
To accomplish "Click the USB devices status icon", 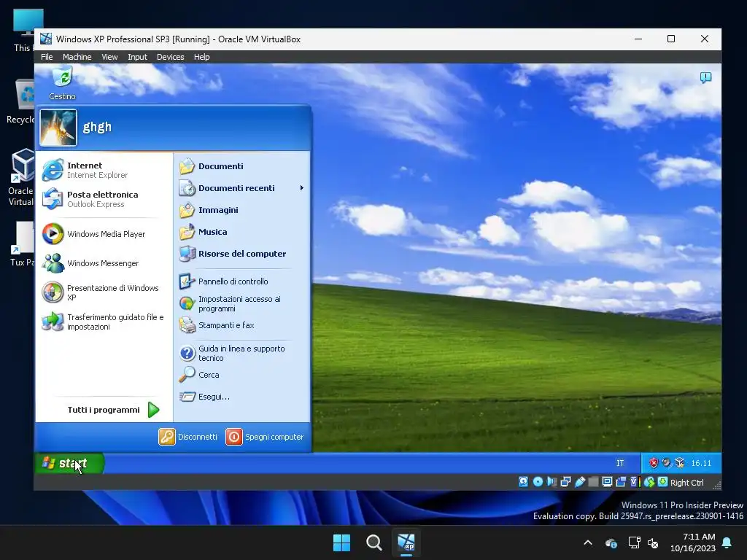I will (x=580, y=482).
